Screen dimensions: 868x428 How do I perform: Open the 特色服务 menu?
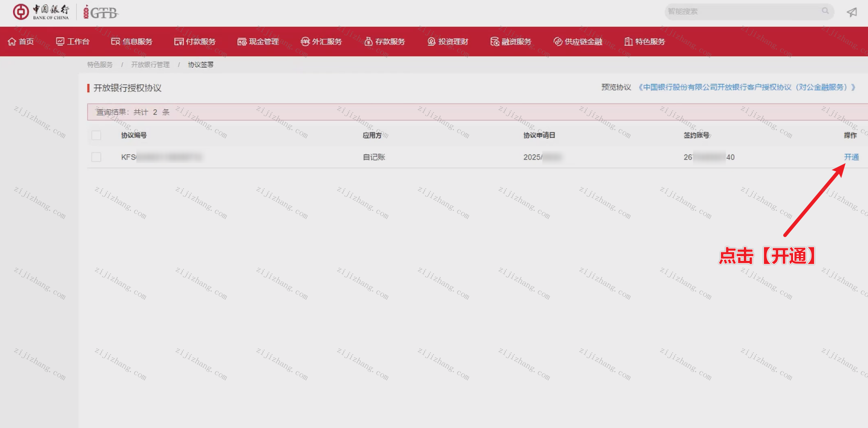pos(645,42)
